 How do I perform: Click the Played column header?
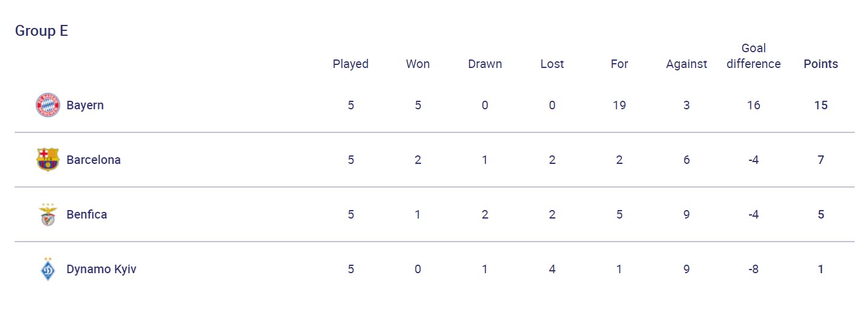coord(350,64)
